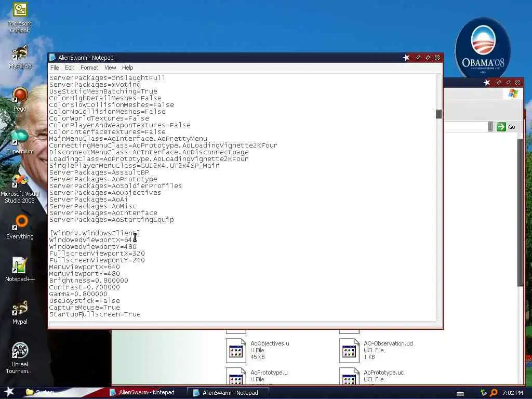Click line ServerPackages=AoStartingEquip
This screenshot has height=399, width=532.
point(111,220)
